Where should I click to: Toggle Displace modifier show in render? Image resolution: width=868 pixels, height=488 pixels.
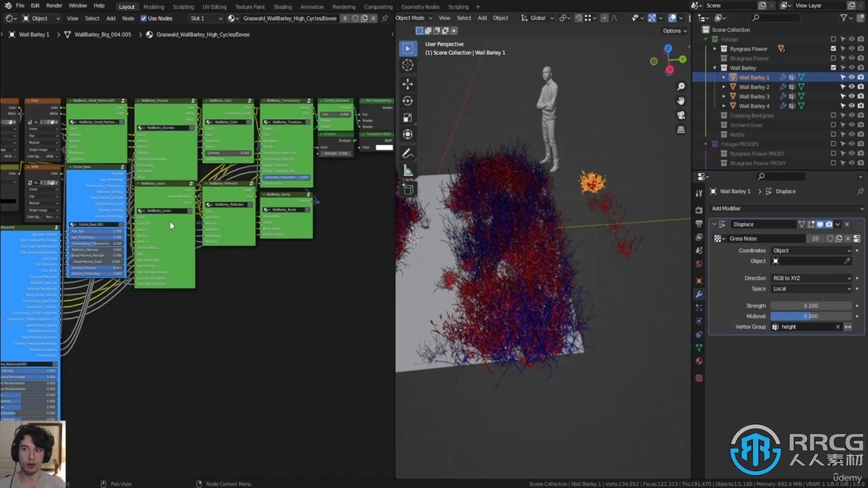coord(829,224)
